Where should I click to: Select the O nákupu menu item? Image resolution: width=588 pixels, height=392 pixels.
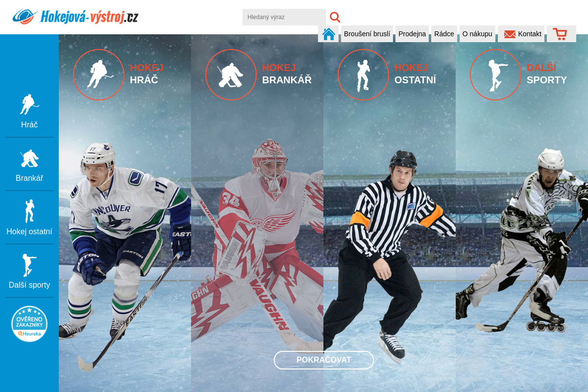click(477, 34)
